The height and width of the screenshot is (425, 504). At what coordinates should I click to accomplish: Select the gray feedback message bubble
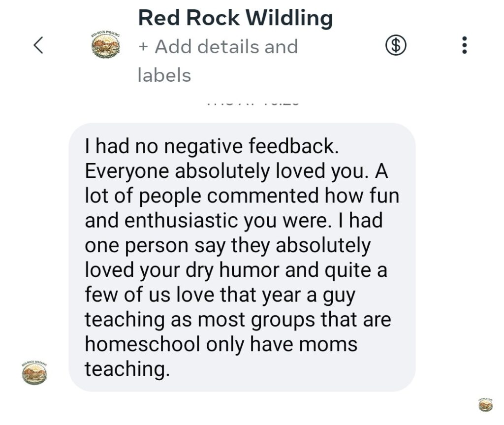coord(242,257)
